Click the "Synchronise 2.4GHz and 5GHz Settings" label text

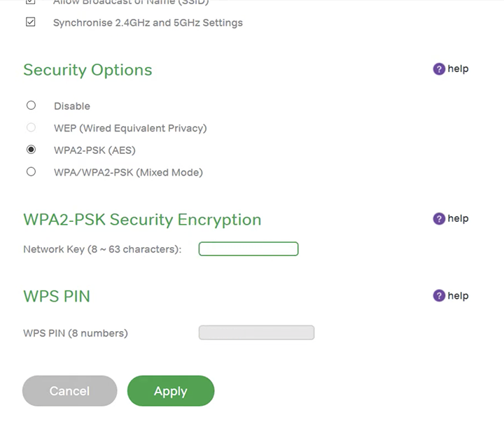[x=148, y=23]
